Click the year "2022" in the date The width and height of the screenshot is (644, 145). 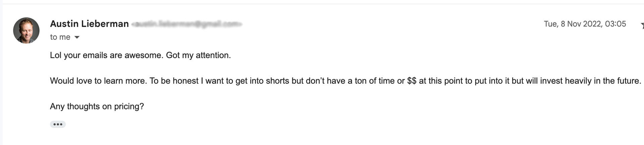[x=592, y=24]
